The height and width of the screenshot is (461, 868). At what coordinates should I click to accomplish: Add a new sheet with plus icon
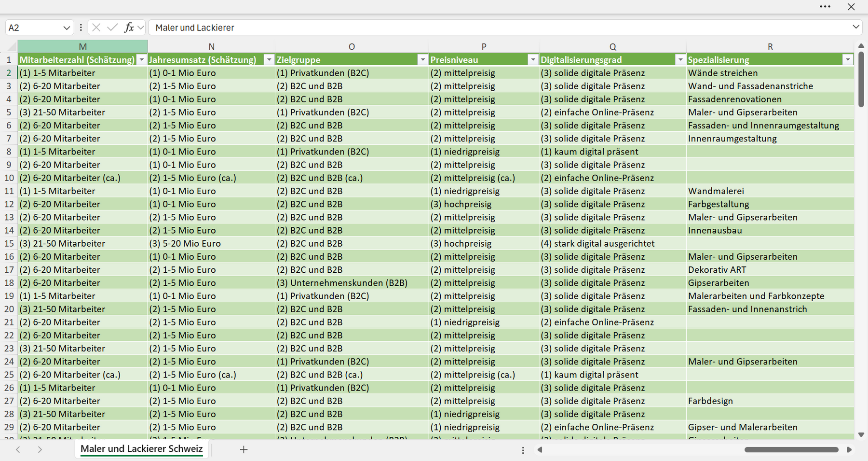point(244,449)
